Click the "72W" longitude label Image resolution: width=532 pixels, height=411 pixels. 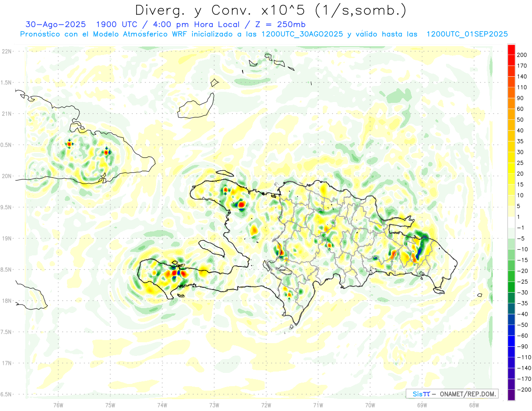[x=266, y=405]
